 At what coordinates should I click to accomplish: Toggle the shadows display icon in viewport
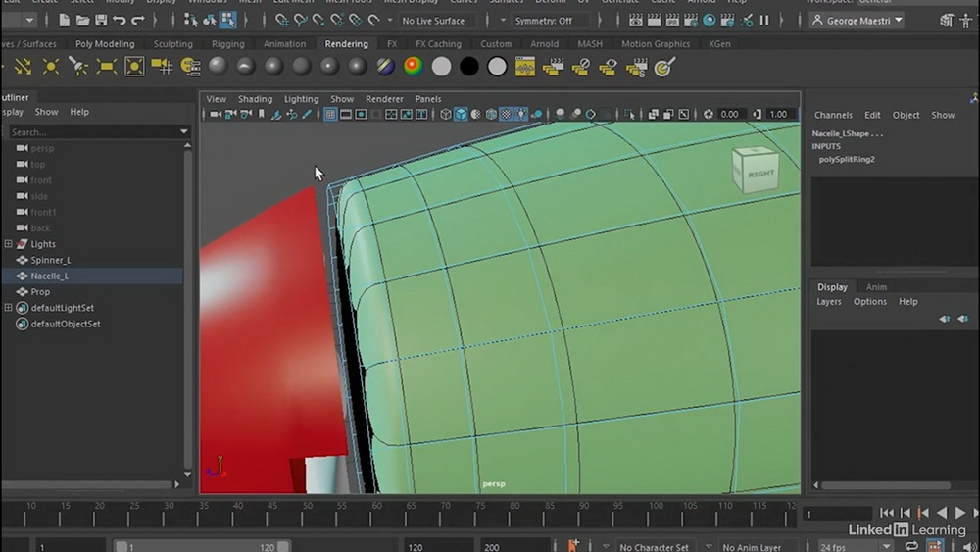point(536,114)
